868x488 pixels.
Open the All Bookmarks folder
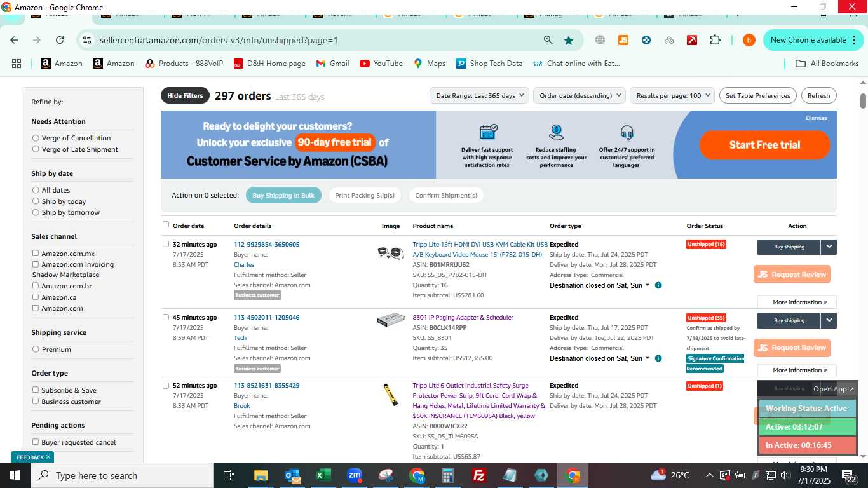pyautogui.click(x=827, y=64)
